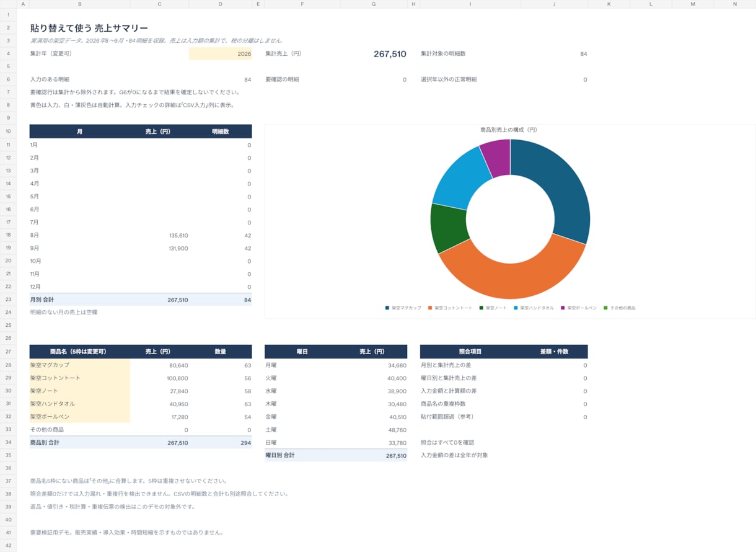Image resolution: width=756 pixels, height=552 pixels.
Task: Select row header 42
Action: coord(8,545)
